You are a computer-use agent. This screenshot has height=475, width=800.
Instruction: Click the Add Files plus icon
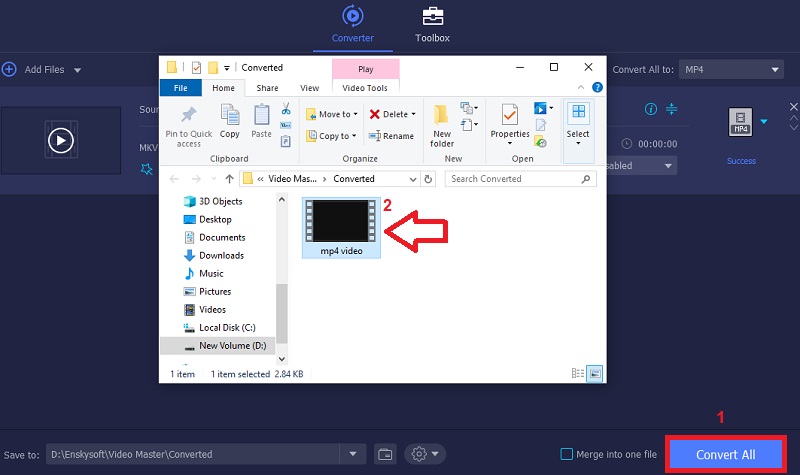click(x=9, y=69)
